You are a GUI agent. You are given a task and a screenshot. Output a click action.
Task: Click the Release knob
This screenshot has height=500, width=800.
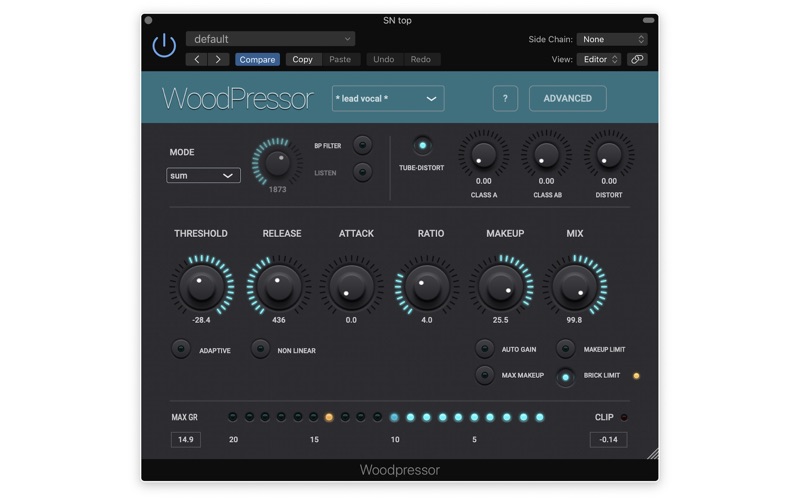pyautogui.click(x=279, y=287)
